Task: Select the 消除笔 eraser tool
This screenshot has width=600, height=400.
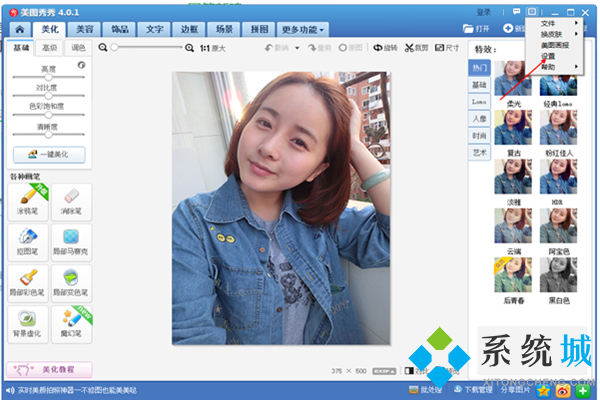Action: [x=72, y=201]
